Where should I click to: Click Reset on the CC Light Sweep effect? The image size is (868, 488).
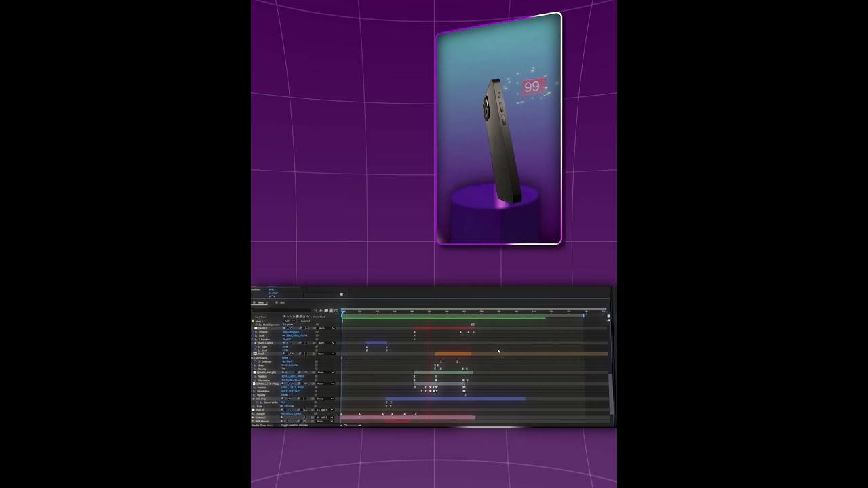pos(285,358)
